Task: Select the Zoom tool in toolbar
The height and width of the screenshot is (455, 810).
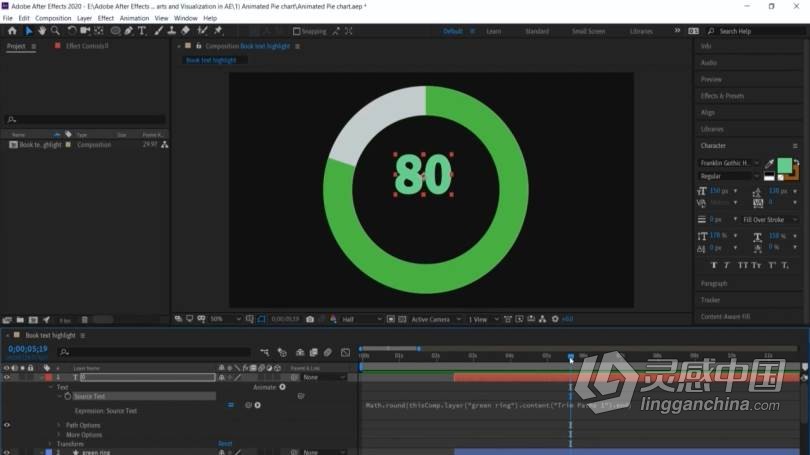Action: [55, 31]
